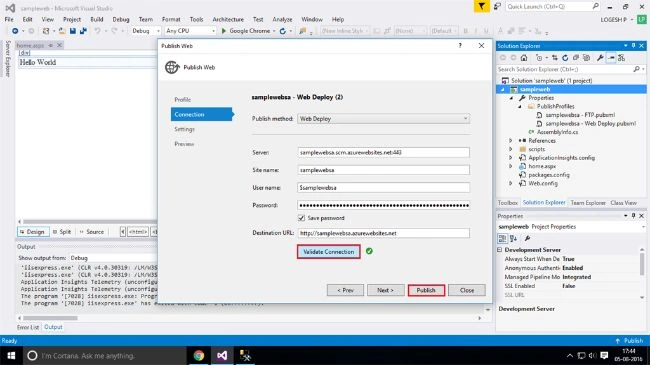Switch editor to Source view
This screenshot has height=365, width=650.
(x=92, y=232)
